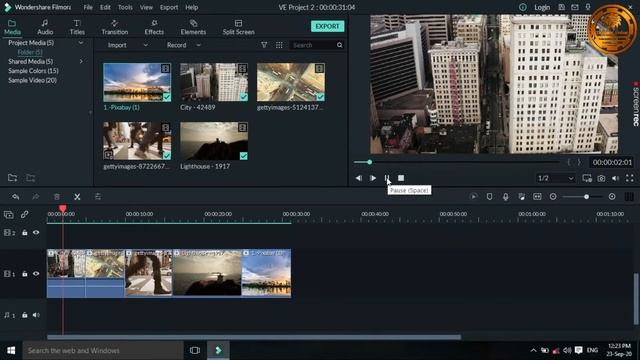The height and width of the screenshot is (360, 640).
Task: Lock audio track 1
Action: point(24,315)
